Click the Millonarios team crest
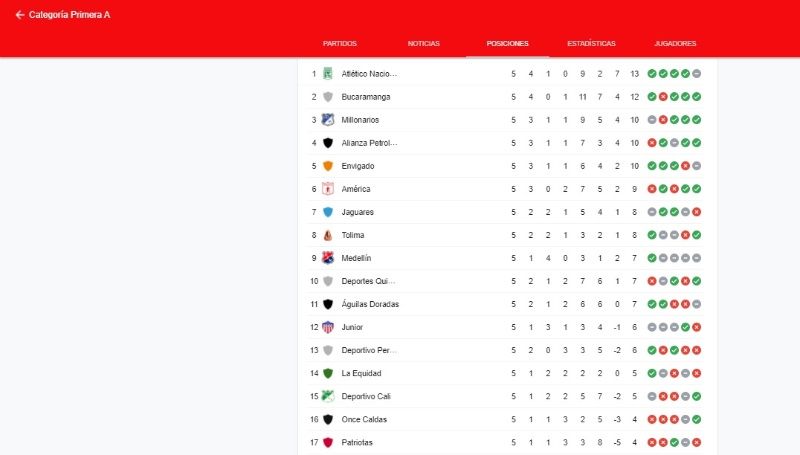 tap(328, 120)
